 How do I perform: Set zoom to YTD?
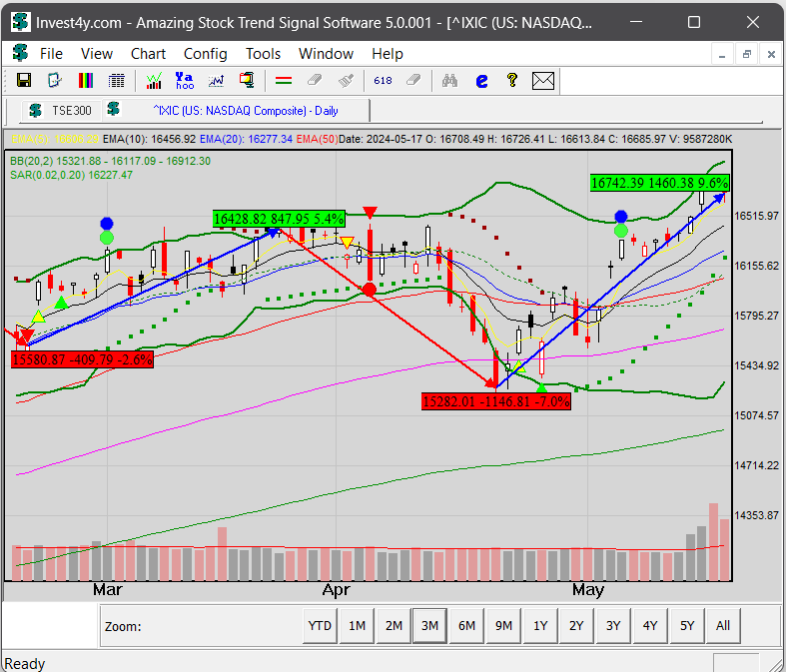pyautogui.click(x=320, y=626)
